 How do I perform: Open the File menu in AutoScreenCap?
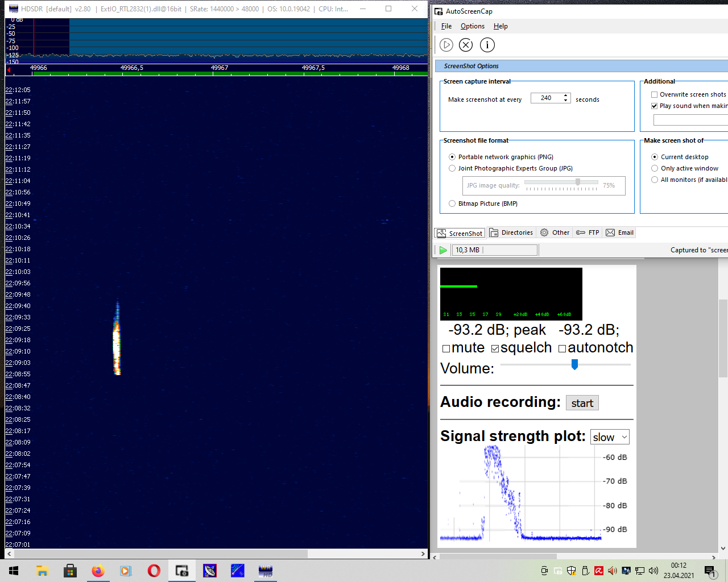(446, 26)
